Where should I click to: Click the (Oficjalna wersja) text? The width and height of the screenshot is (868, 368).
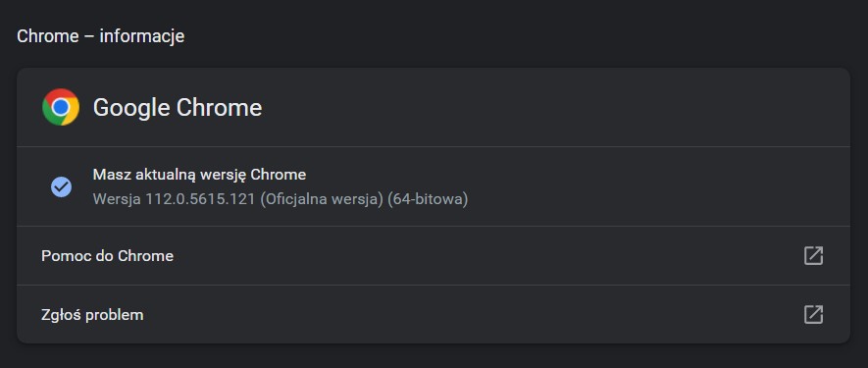tap(322, 199)
